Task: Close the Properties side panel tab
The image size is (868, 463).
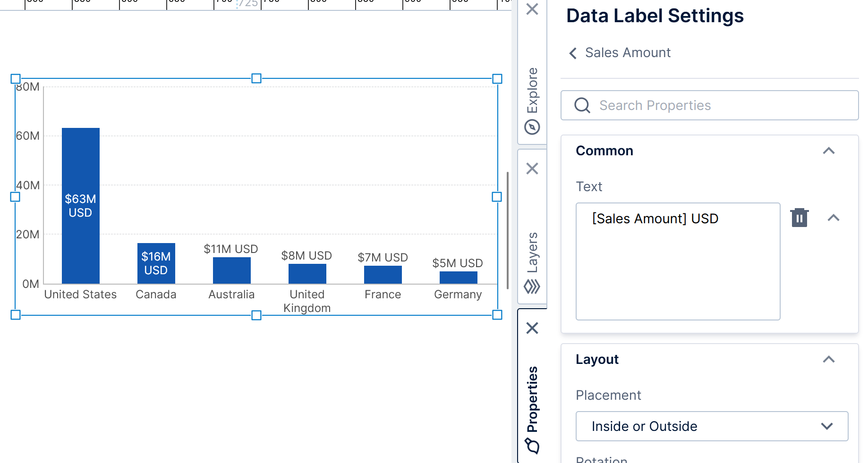Action: 532,328
